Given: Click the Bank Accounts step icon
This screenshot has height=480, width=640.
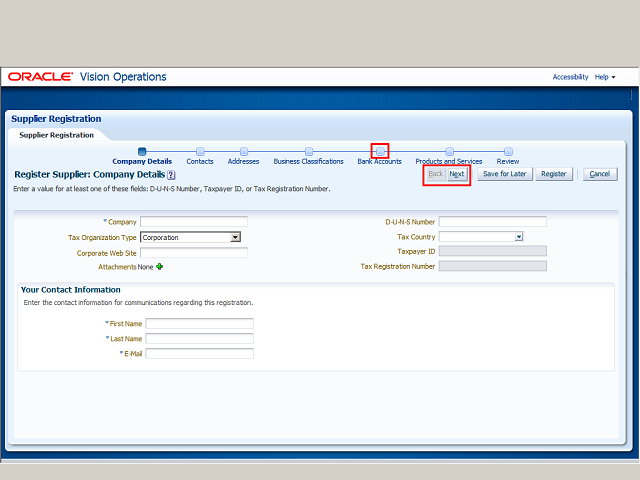Looking at the screenshot, I should click(380, 151).
